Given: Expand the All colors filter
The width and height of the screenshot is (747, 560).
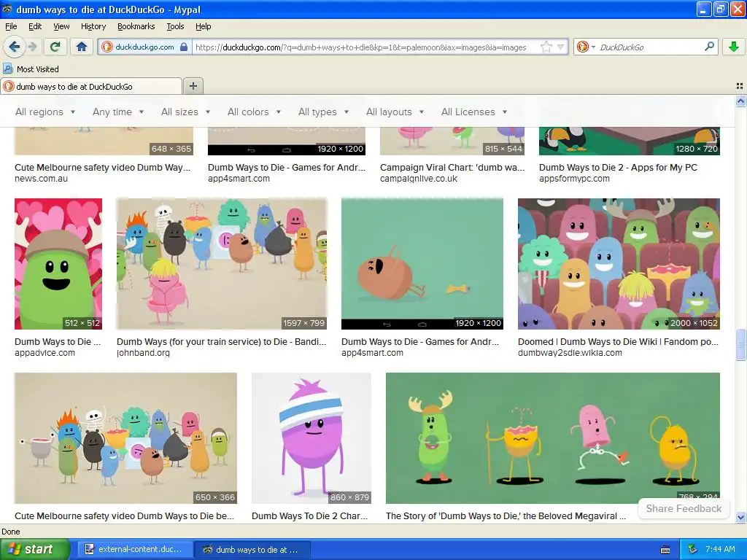Looking at the screenshot, I should click(x=254, y=112).
